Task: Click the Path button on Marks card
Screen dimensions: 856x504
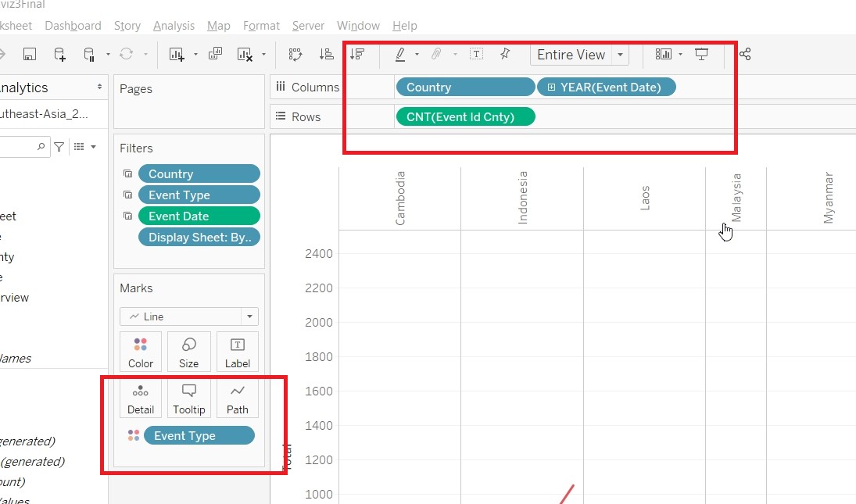Action: (237, 398)
